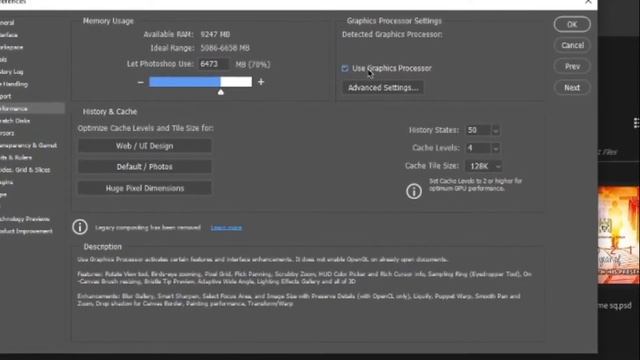Click the Description section heading
The image size is (640, 360).
click(102, 247)
